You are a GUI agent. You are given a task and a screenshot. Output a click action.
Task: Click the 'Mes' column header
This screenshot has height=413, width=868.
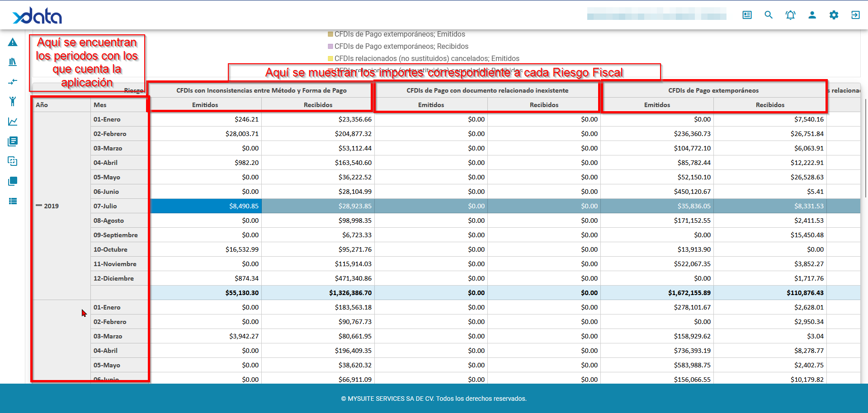click(100, 105)
